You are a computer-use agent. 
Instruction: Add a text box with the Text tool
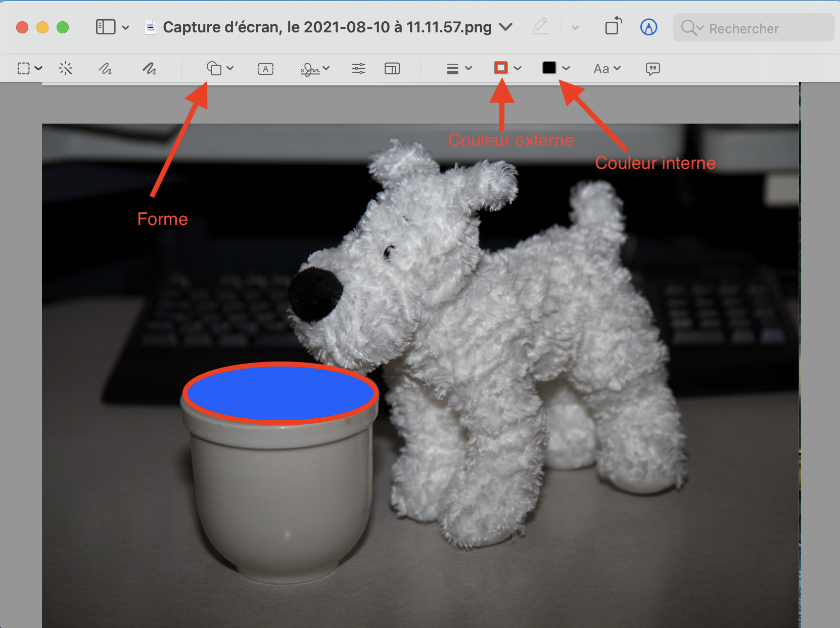point(265,69)
